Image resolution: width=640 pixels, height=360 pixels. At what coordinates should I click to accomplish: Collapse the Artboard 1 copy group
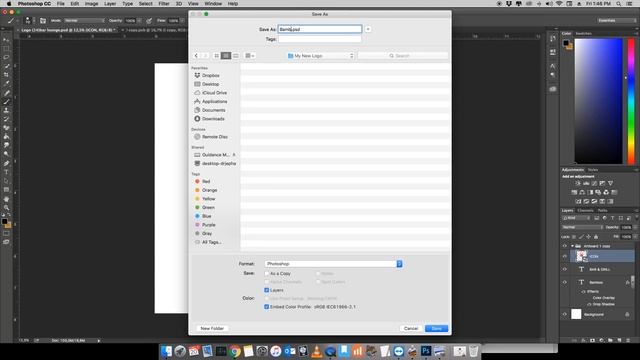[x=572, y=246]
